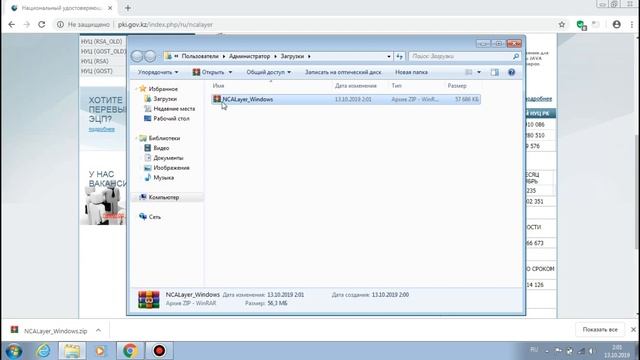
Task: Click Пользователи in the address breadcrumb
Action: point(200,56)
